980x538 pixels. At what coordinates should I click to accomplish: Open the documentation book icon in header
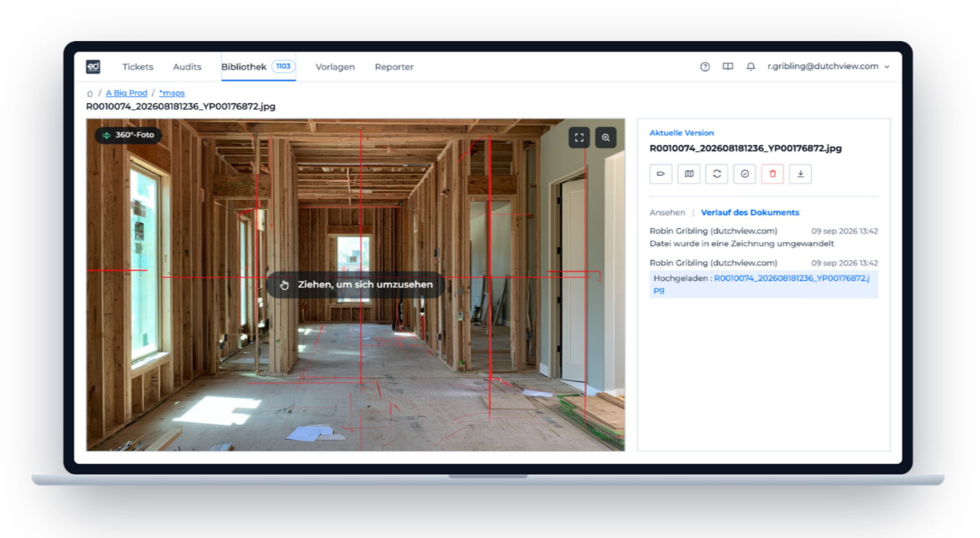728,66
